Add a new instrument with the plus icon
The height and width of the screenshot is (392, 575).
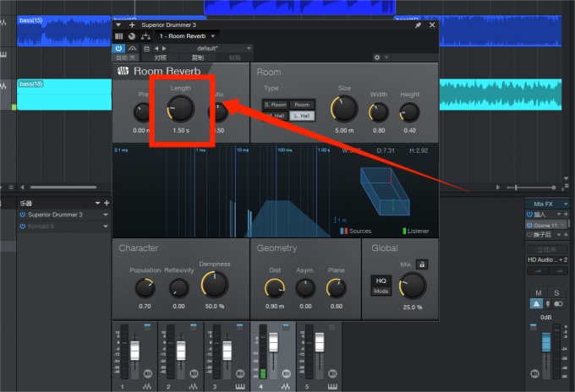106,203
